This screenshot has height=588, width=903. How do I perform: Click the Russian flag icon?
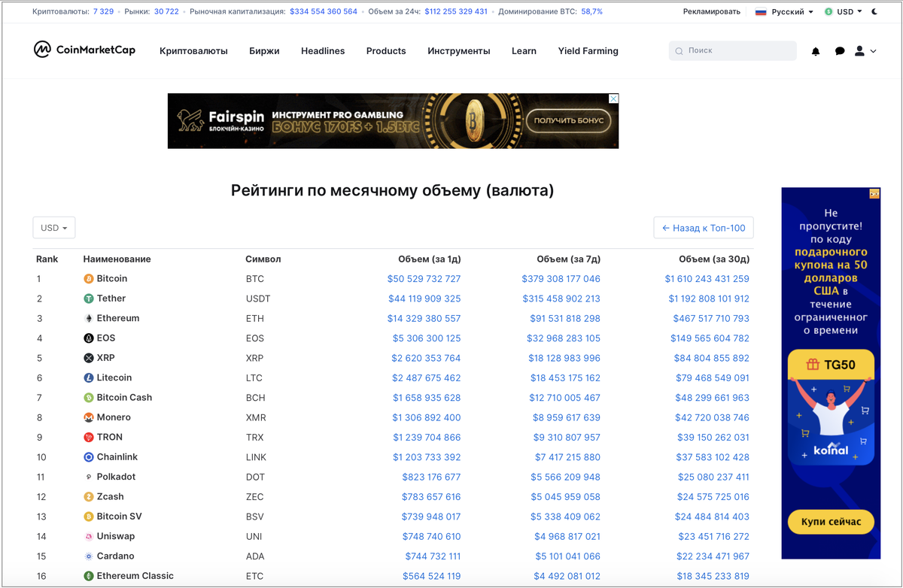761,12
